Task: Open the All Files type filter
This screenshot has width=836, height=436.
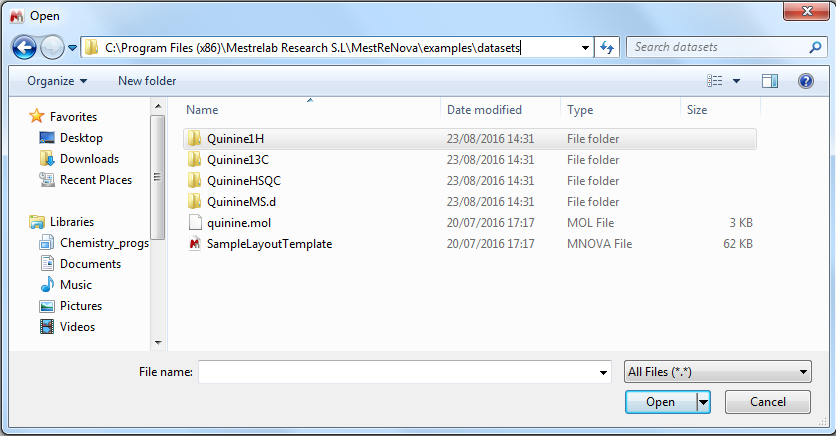Action: (718, 372)
